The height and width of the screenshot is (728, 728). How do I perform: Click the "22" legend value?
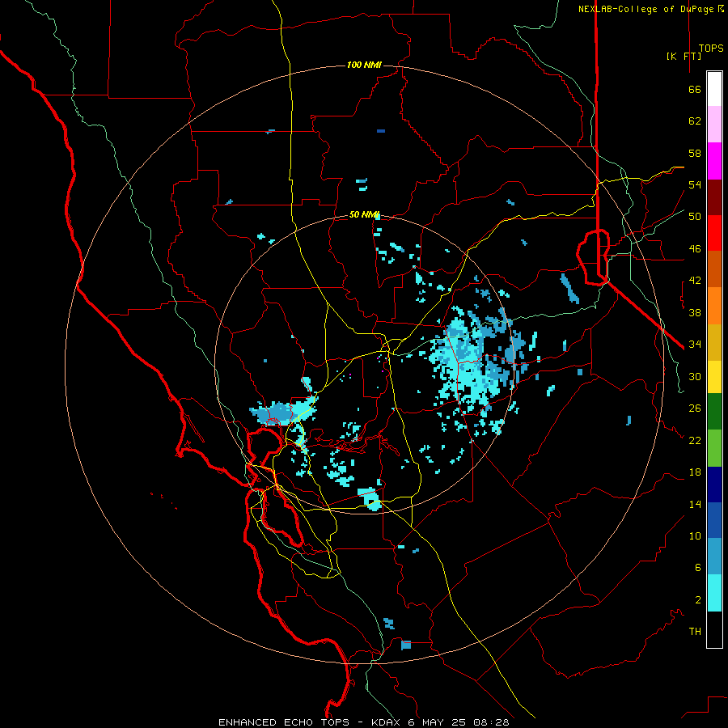pos(695,440)
